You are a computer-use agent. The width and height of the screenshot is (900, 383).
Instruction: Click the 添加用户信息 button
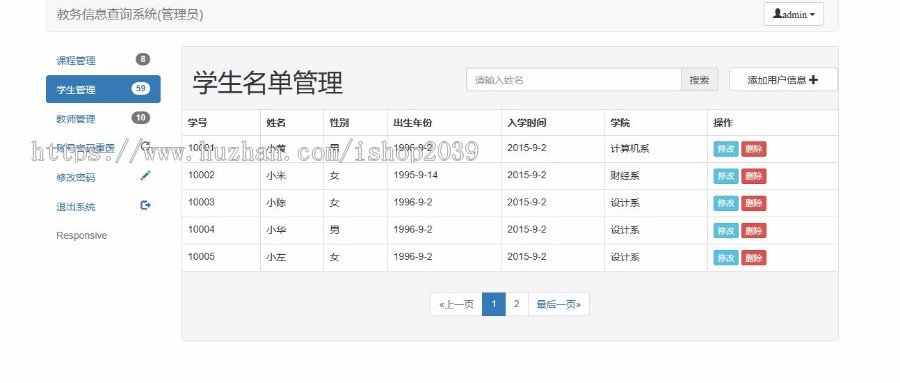tap(783, 80)
